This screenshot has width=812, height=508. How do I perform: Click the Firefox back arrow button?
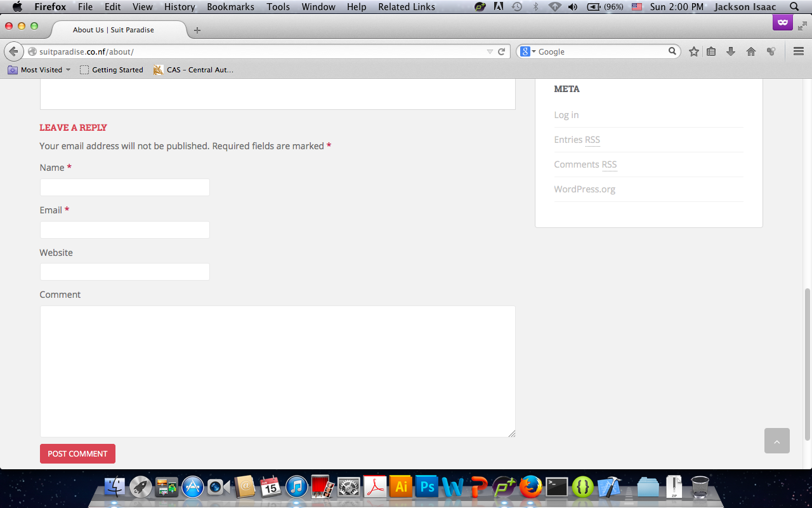[x=13, y=51]
